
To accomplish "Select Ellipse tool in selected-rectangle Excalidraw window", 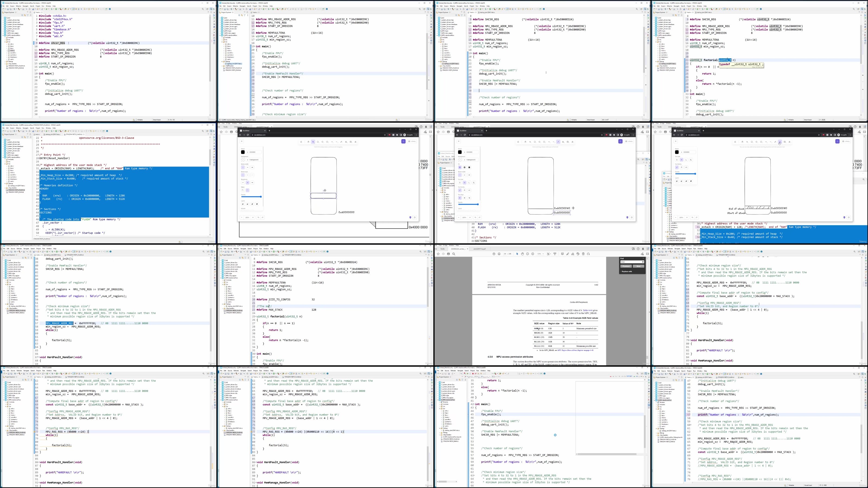I will 327,142.
